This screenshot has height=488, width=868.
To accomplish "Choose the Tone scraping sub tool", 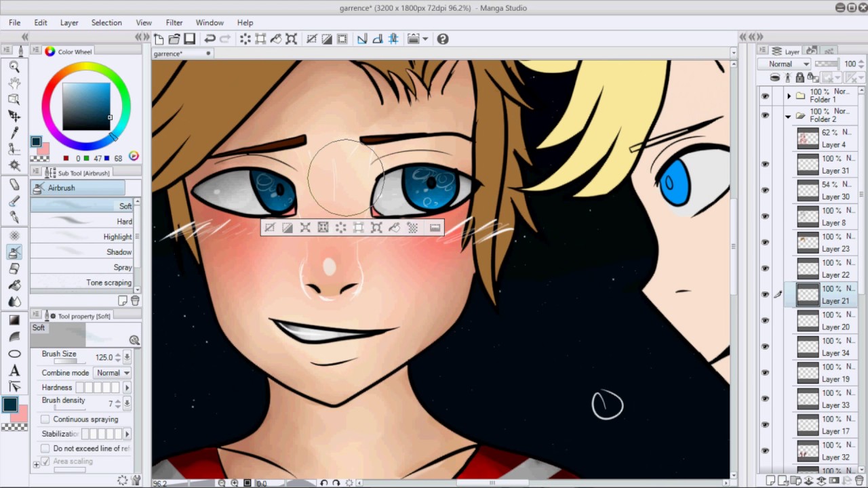I will [82, 283].
